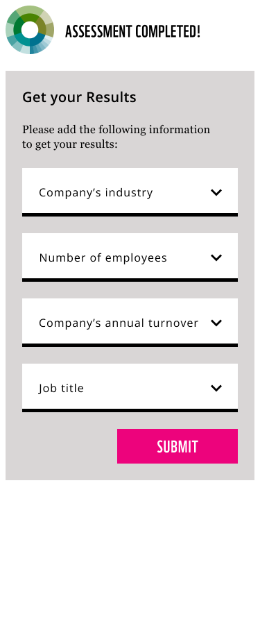260x644 pixels.
Task: Choose the Job title dropdown field
Action: tap(130, 388)
